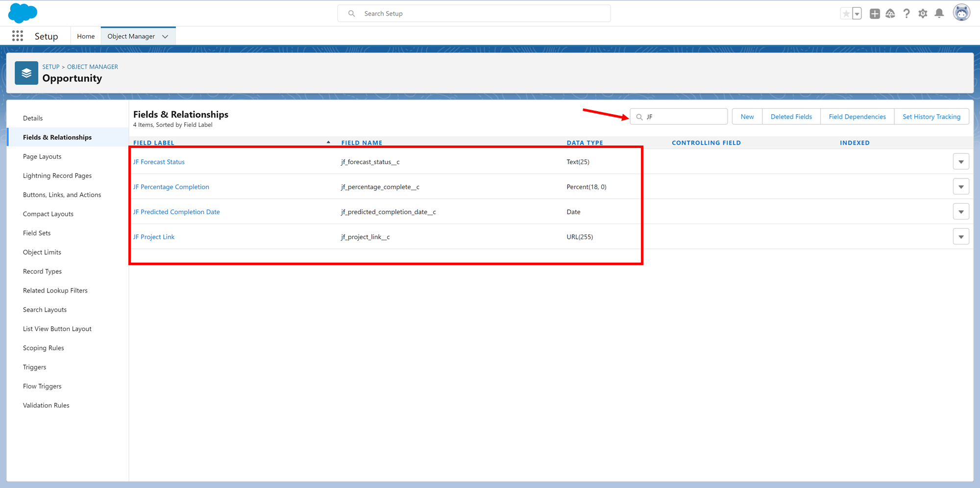Image resolution: width=980 pixels, height=488 pixels.
Task: Select Page Layouts in the sidebar
Action: coord(42,157)
